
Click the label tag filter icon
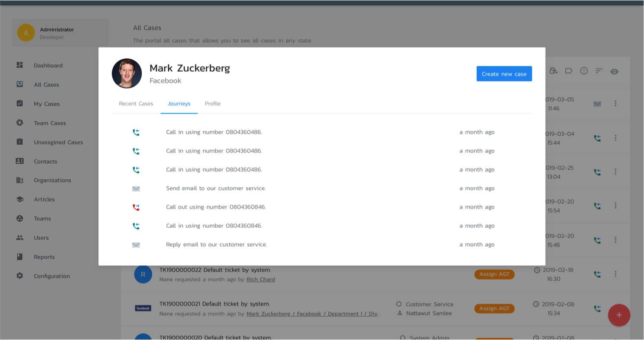[x=569, y=71]
